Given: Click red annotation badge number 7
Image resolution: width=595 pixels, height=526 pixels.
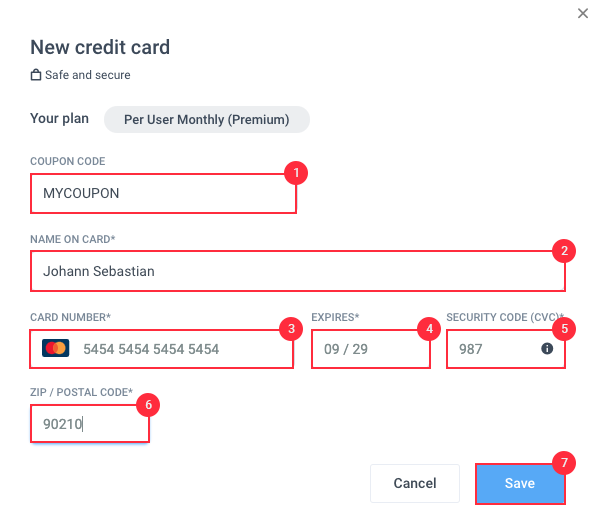Looking at the screenshot, I should click(x=564, y=463).
